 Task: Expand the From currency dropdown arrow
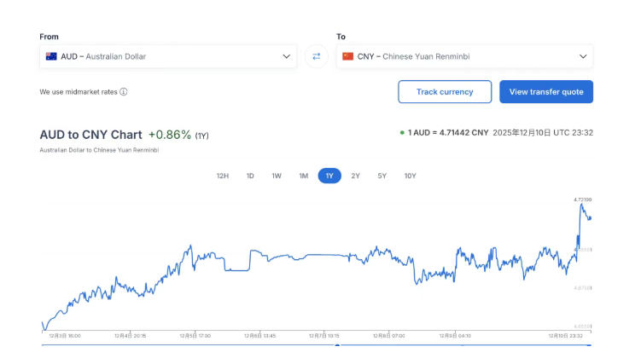(287, 56)
